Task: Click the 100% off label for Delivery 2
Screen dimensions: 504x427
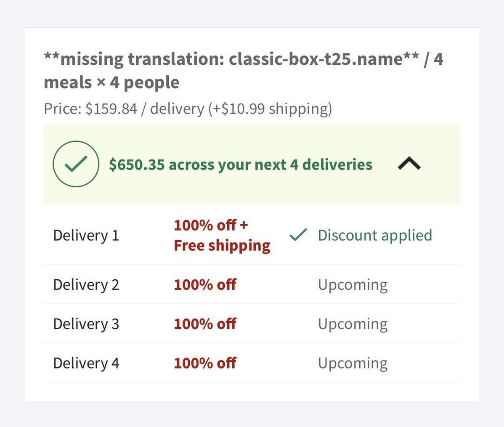Action: point(205,285)
